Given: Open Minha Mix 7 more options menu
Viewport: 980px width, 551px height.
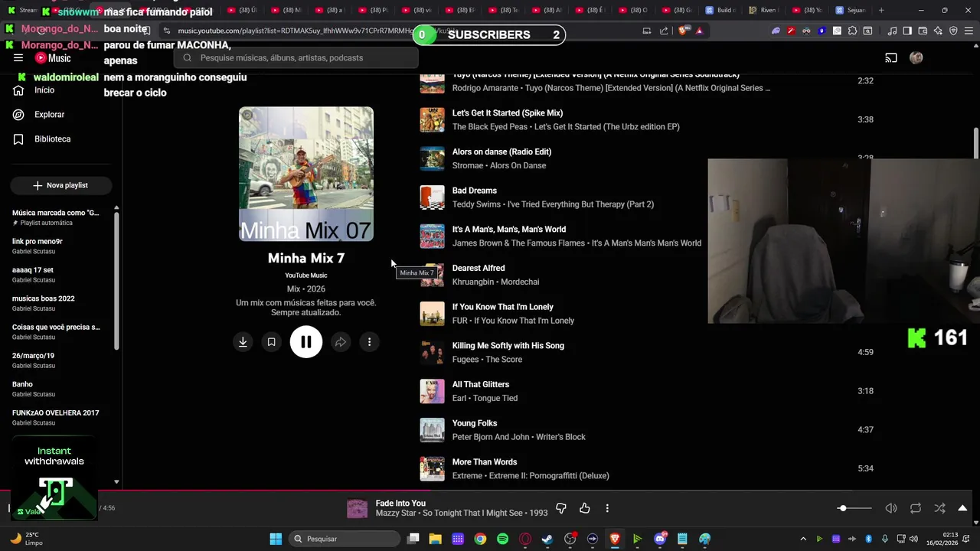Looking at the screenshot, I should (369, 342).
